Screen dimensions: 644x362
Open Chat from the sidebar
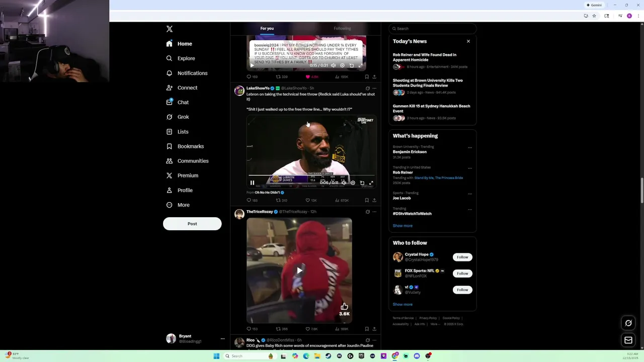point(178,102)
